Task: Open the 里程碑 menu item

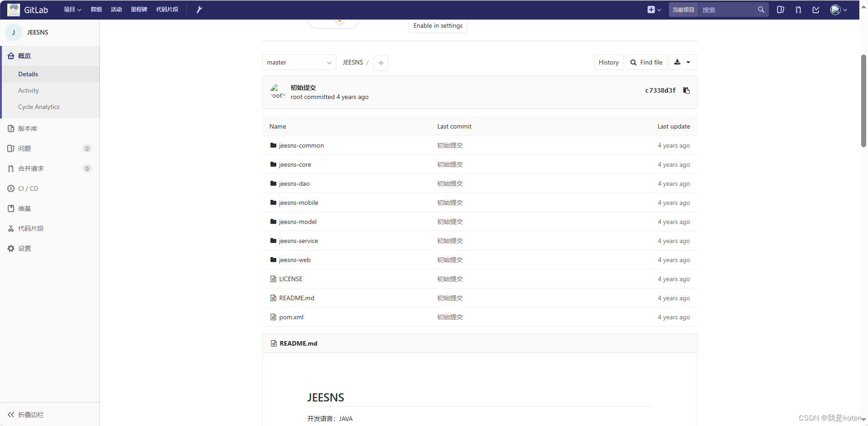Action: click(x=139, y=10)
